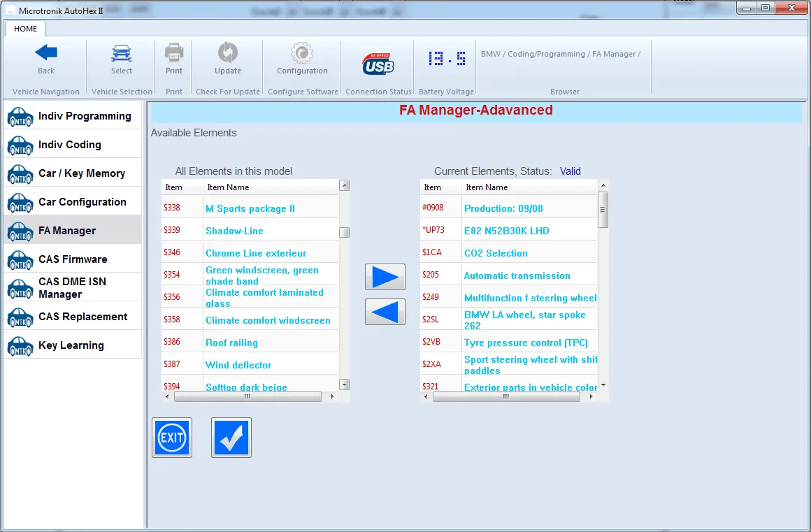Select 'Shadow-Line' element
Viewport: 811px width, 532px height.
(x=250, y=231)
